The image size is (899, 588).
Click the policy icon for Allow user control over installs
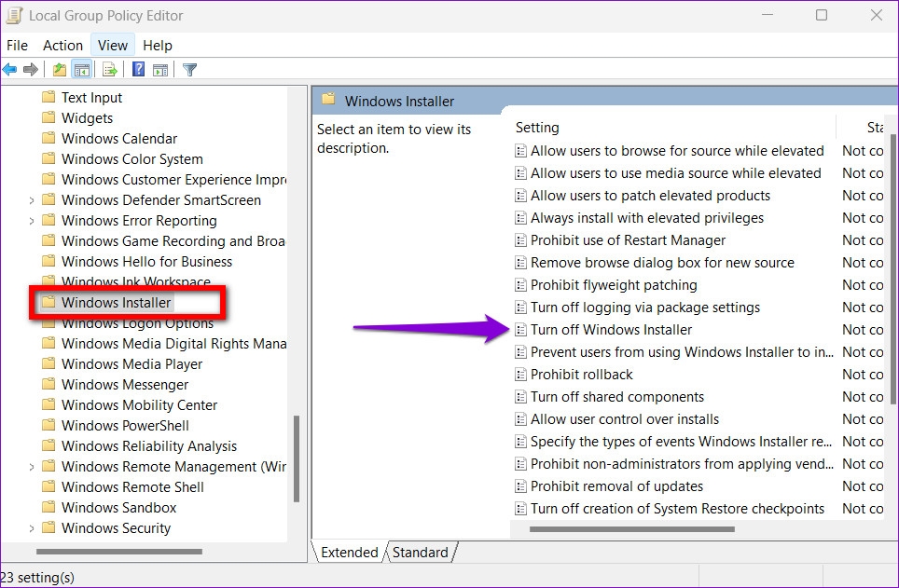coord(520,419)
